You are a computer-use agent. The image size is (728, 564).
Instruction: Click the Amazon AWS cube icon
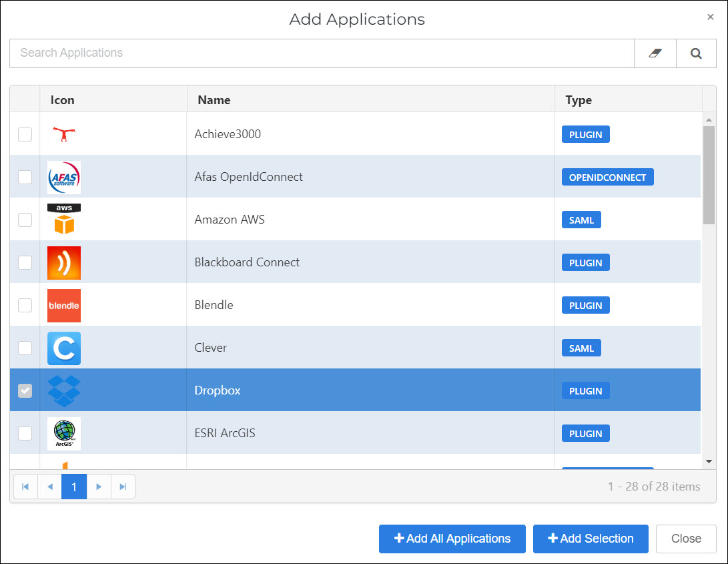tap(64, 220)
